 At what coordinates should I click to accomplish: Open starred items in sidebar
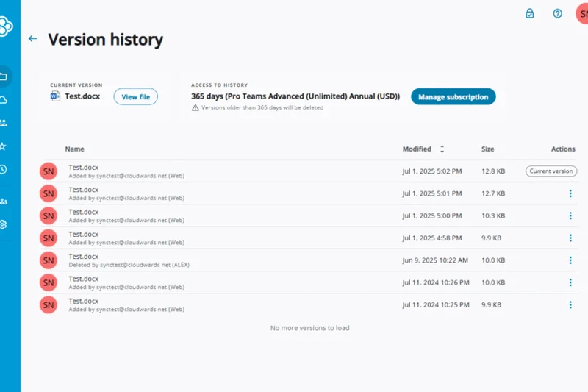point(4,146)
